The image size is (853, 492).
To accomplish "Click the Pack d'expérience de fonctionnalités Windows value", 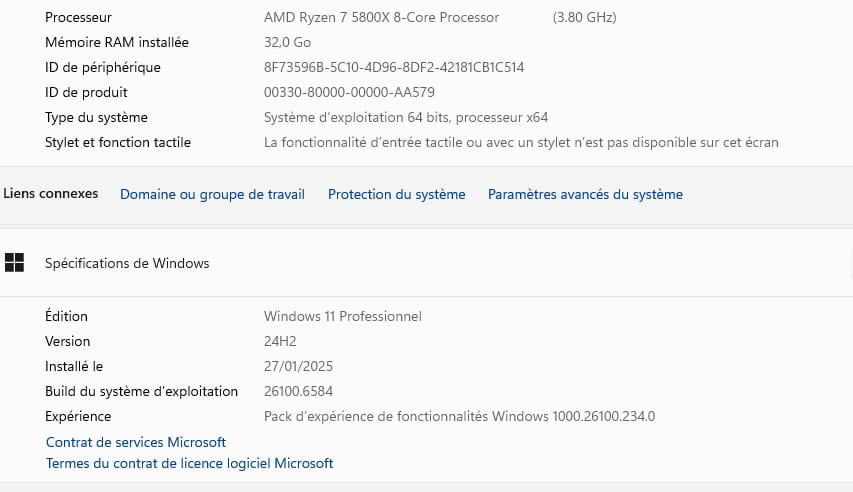I will tap(460, 416).
